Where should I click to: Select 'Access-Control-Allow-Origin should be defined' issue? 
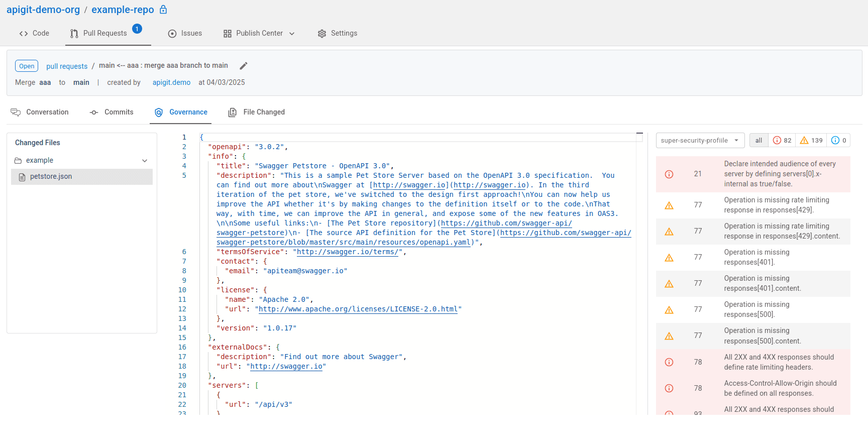pos(753,388)
